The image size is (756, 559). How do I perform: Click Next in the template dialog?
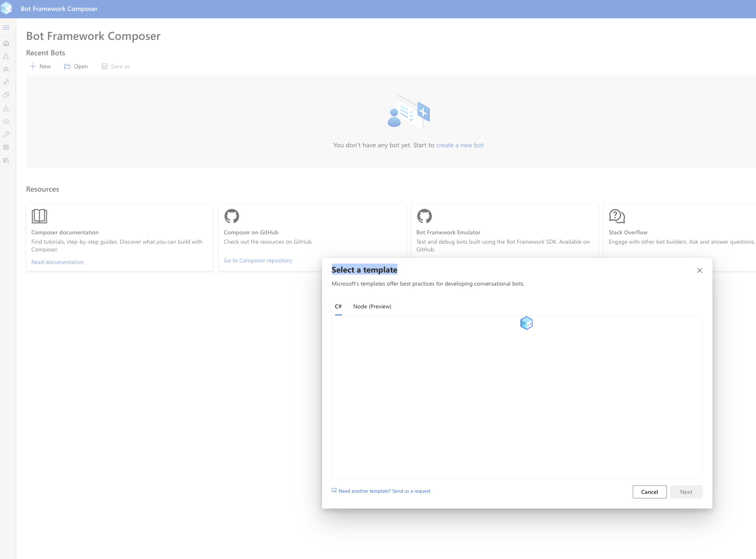(686, 492)
